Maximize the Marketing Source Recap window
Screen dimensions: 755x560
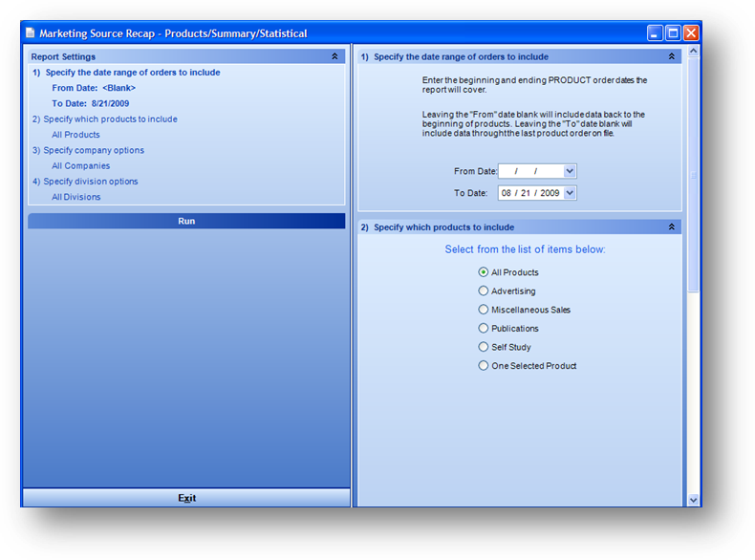pos(673,32)
